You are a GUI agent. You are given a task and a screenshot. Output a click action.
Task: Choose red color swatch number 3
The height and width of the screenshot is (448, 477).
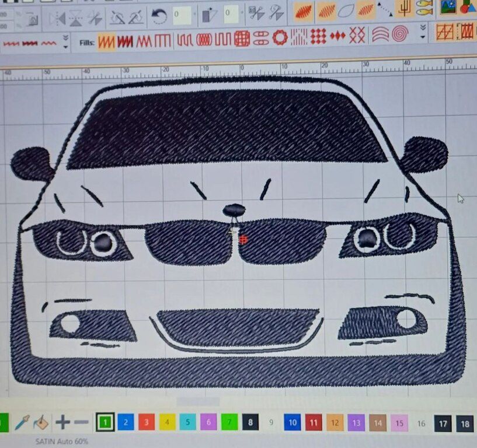coord(147,422)
